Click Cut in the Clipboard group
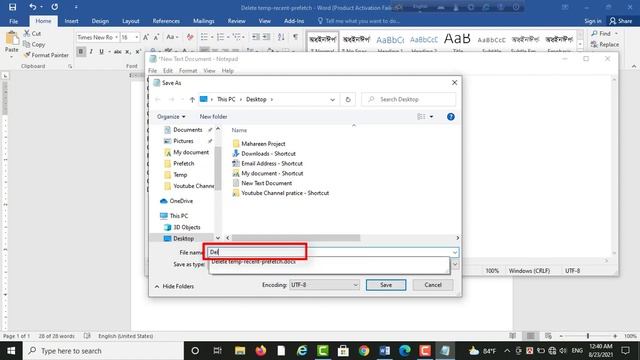This screenshot has width=640, height=360. 32,33
